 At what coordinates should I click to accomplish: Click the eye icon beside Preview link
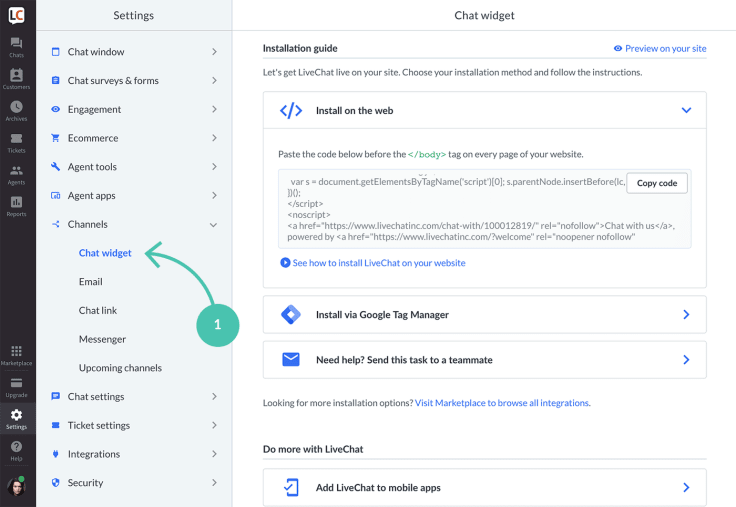[618, 48]
